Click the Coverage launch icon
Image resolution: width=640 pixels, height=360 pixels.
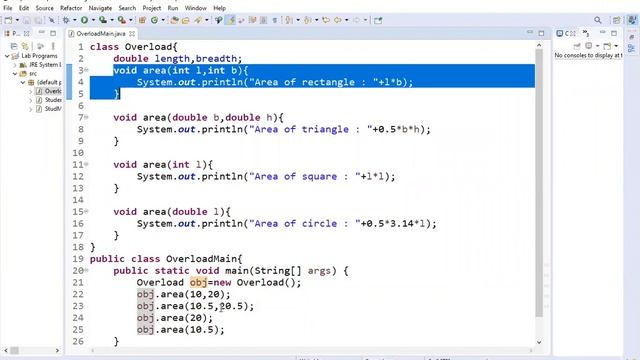click(103, 20)
